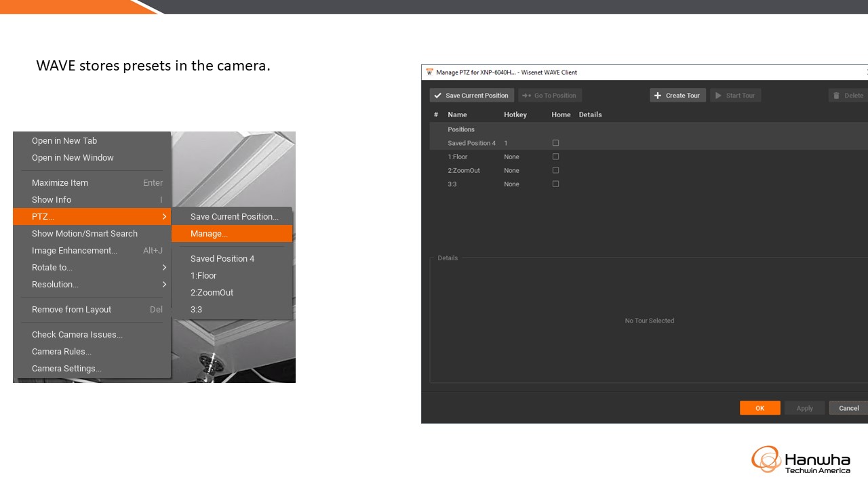
Task: Click the plus icon on Create Tour
Action: click(658, 96)
